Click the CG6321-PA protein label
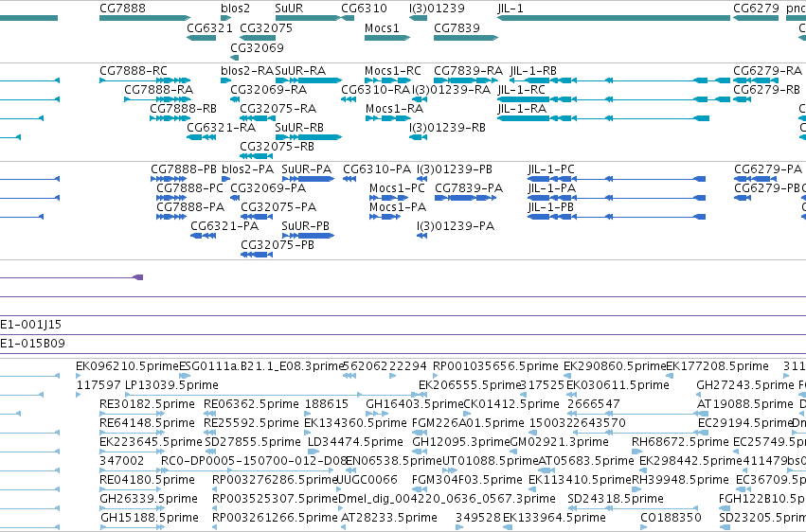The height and width of the screenshot is (532, 806). click(224, 226)
